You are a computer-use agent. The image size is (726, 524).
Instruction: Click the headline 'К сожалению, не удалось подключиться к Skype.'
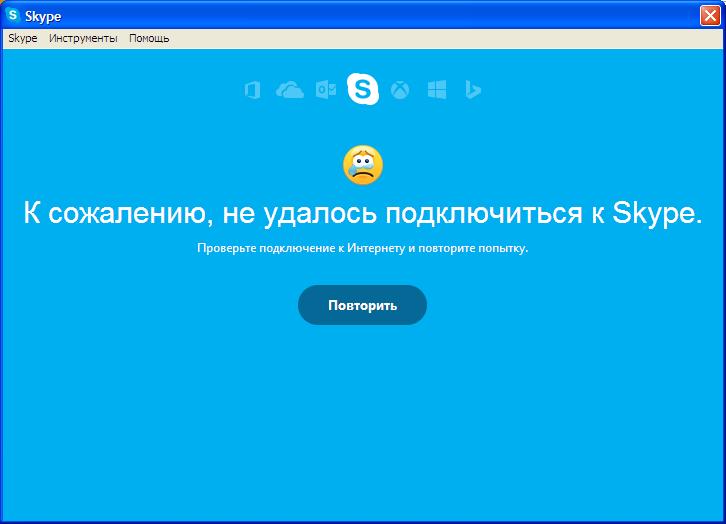click(x=363, y=213)
